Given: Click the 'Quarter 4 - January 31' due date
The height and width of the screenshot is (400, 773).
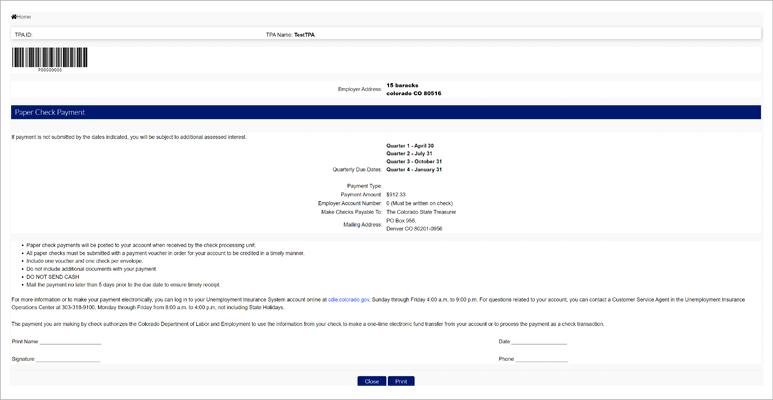Looking at the screenshot, I should coord(414,170).
